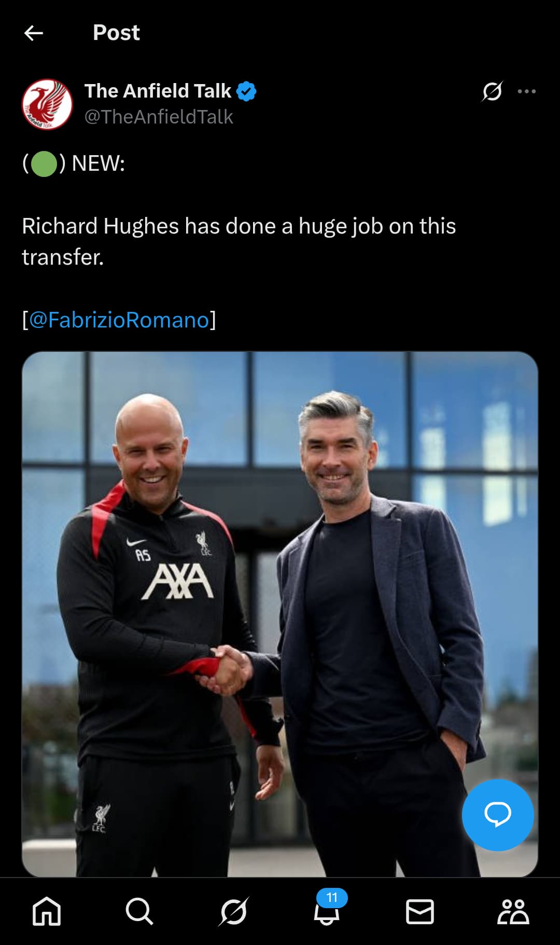Tap the @TheAnfieldTalk handle
The image size is (560, 945).
coord(159,117)
